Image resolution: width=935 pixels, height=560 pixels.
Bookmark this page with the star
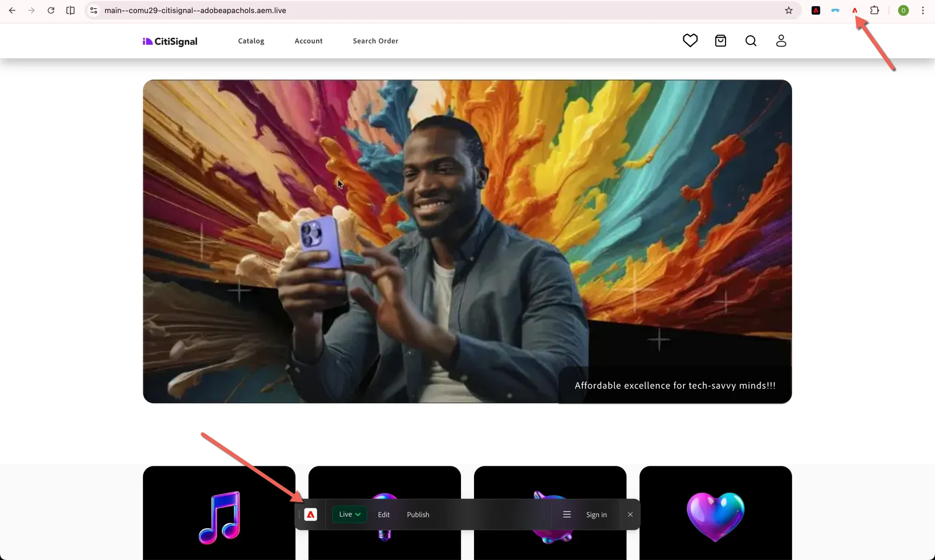point(788,10)
